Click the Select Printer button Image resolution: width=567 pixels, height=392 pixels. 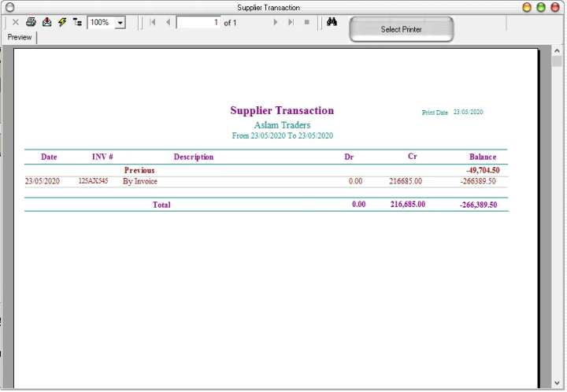(401, 29)
